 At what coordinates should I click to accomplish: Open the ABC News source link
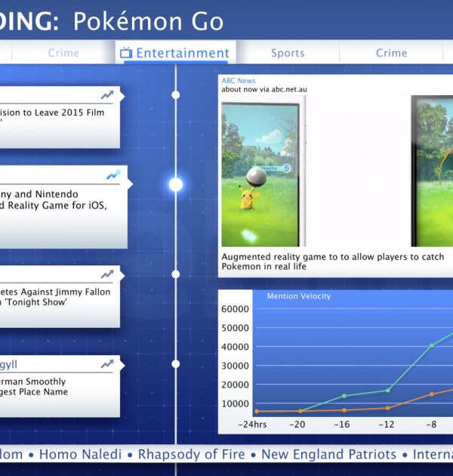(238, 81)
